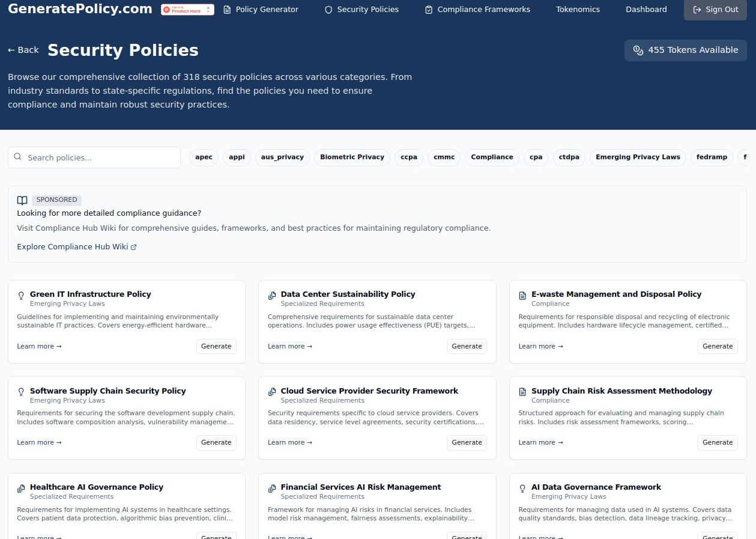Click the coins icon in Tokens Available
Image resolution: width=756 pixels, height=539 pixels.
(638, 50)
